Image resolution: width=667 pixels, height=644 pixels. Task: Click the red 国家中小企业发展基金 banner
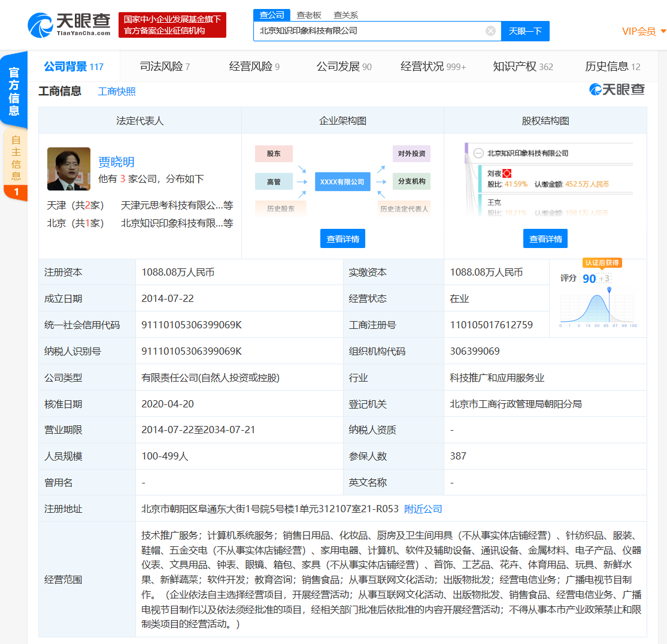172,25
